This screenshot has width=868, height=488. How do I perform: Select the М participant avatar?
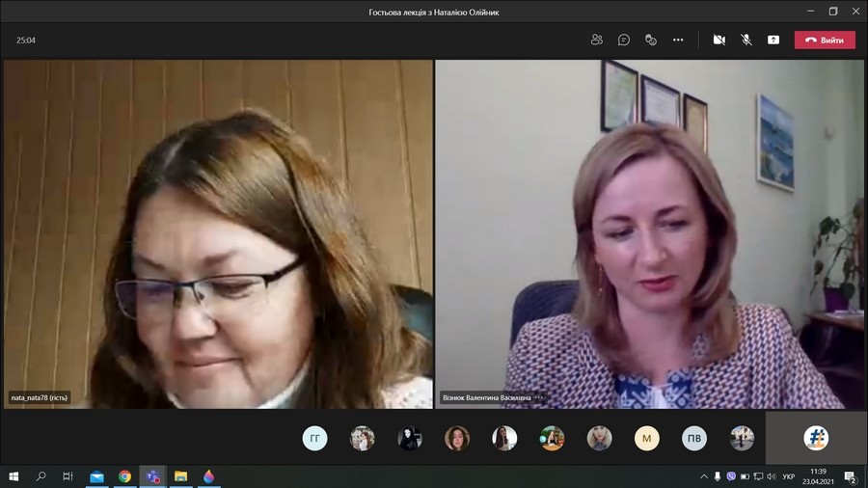coord(646,438)
